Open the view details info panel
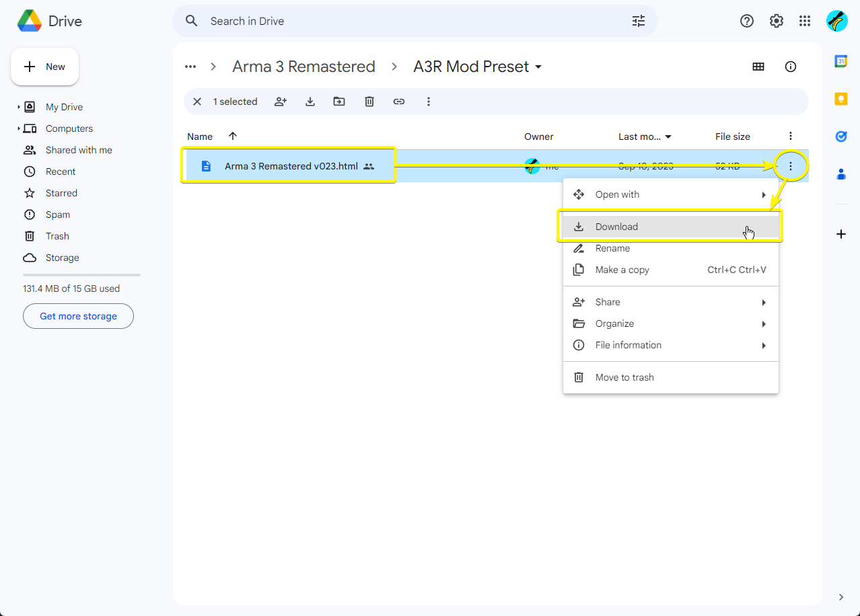Image resolution: width=860 pixels, height=616 pixels. coord(791,67)
